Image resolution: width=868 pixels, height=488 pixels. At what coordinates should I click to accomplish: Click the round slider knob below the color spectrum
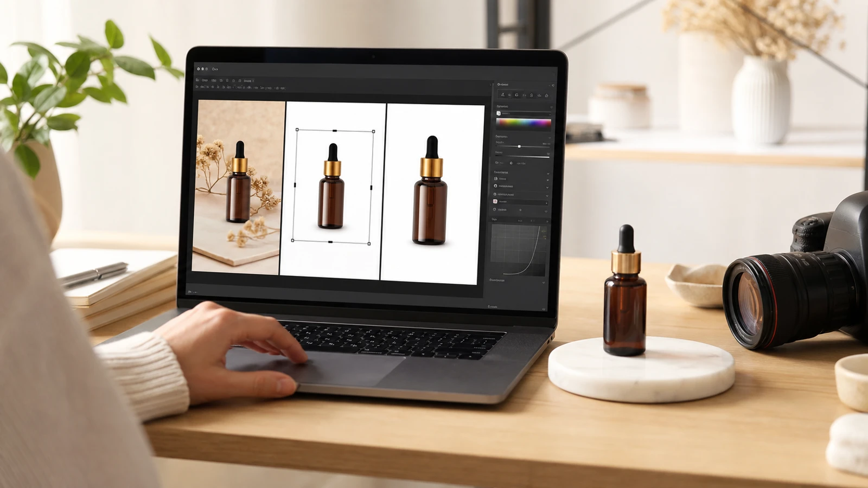pyautogui.click(x=519, y=146)
